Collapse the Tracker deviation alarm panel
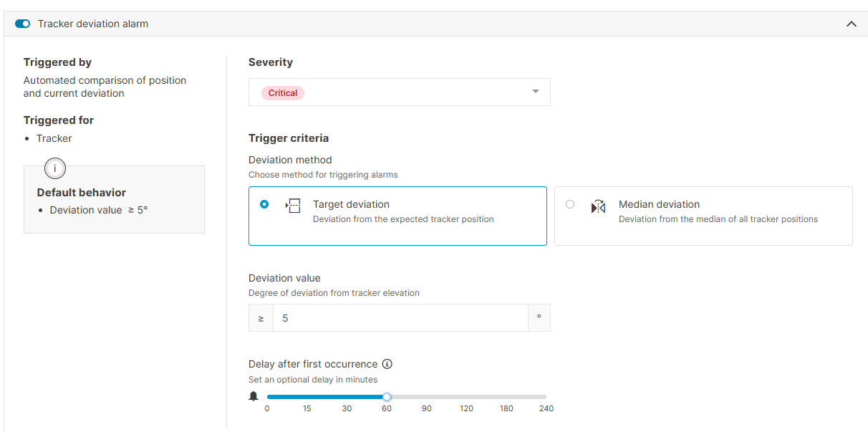Screen dimensions: 868x432 pos(852,23)
